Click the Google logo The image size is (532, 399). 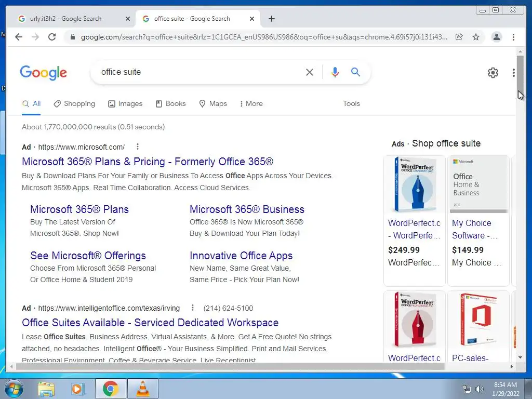pyautogui.click(x=44, y=73)
